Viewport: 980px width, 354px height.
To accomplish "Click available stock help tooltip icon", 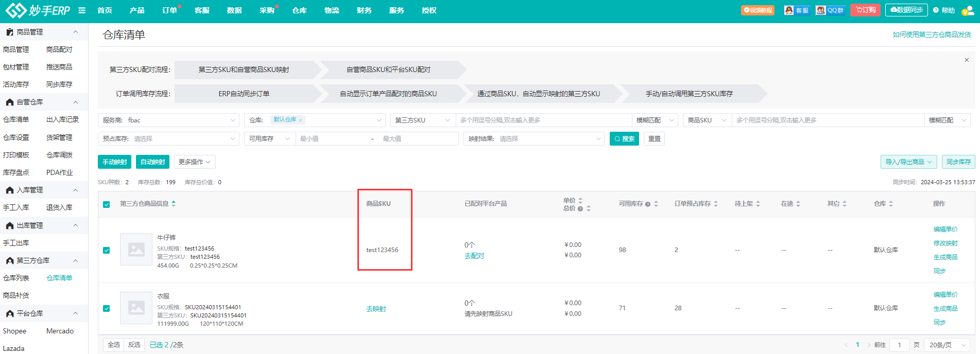I will pos(648,204).
